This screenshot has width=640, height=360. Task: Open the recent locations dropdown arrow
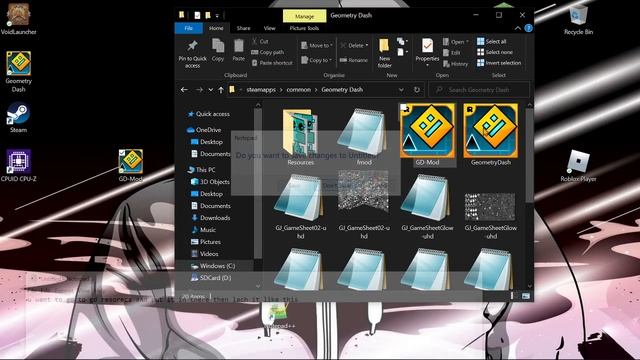pyautogui.click(x=211, y=89)
